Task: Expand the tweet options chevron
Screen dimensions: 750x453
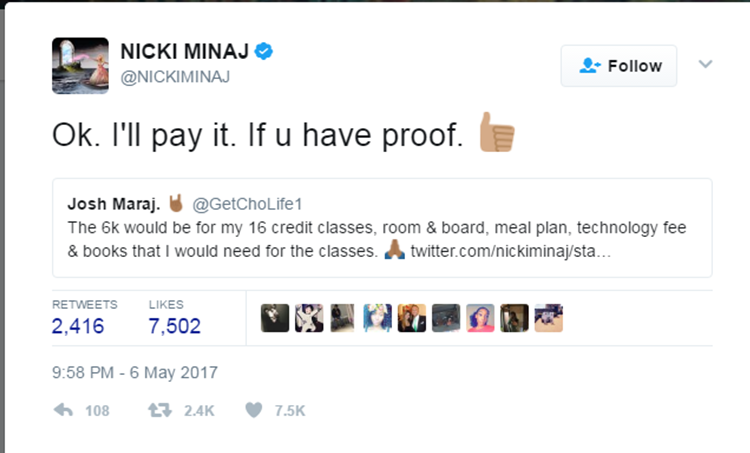Action: click(705, 64)
